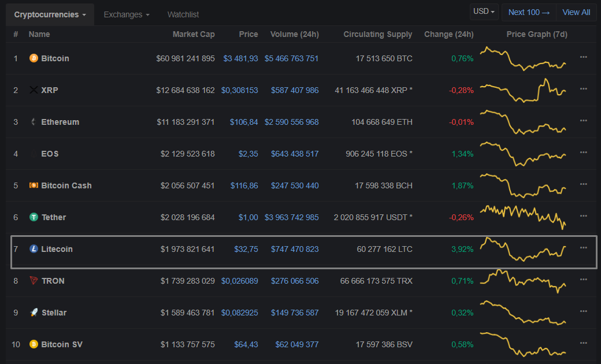
Task: Click XRP price $0,308153
Action: coord(240,90)
